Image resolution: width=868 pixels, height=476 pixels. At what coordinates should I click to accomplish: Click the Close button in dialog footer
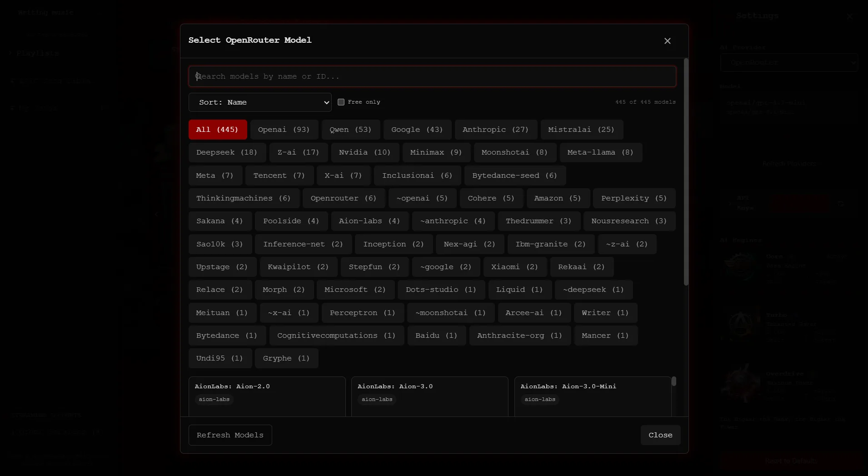(x=660, y=435)
